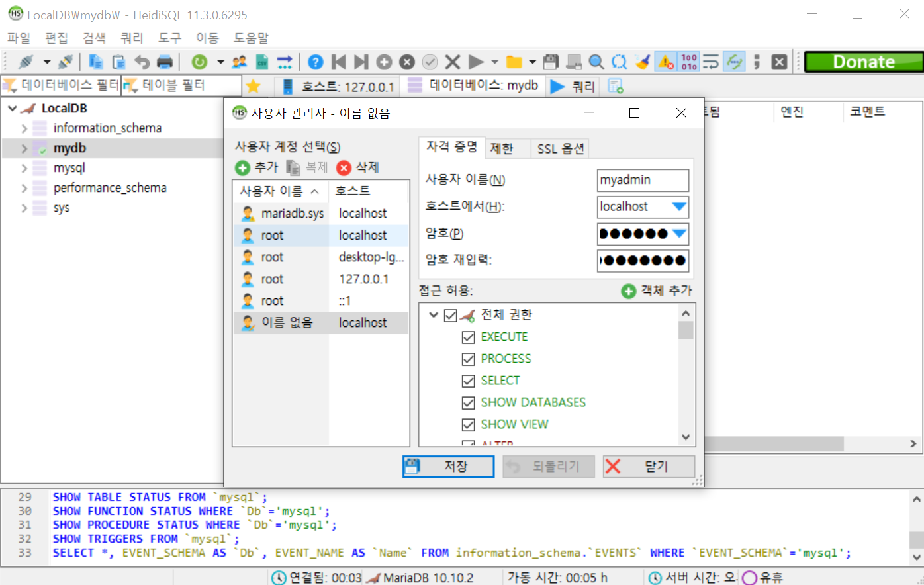The image size is (924, 585).
Task: Click the paste clipboard icon
Action: point(119,62)
